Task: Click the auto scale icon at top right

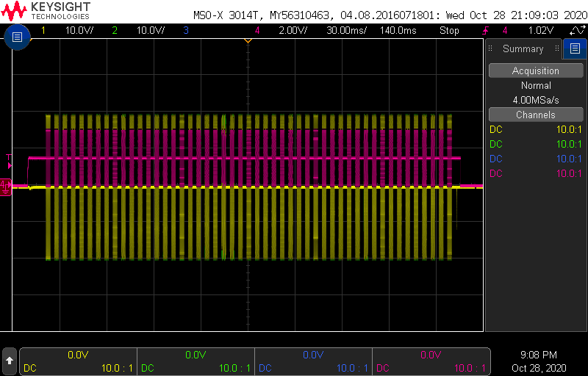Action: (577, 30)
